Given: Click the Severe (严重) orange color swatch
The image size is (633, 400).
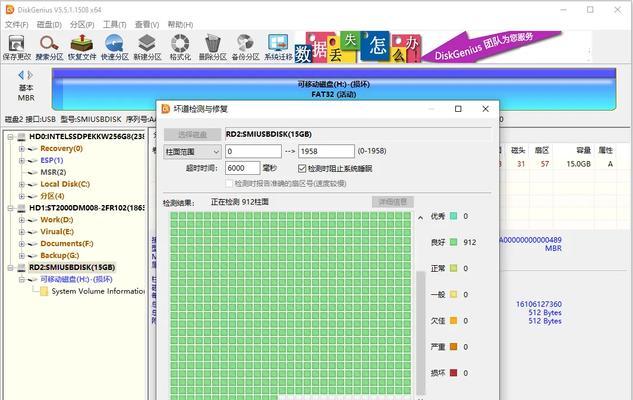Looking at the screenshot, I should (453, 346).
